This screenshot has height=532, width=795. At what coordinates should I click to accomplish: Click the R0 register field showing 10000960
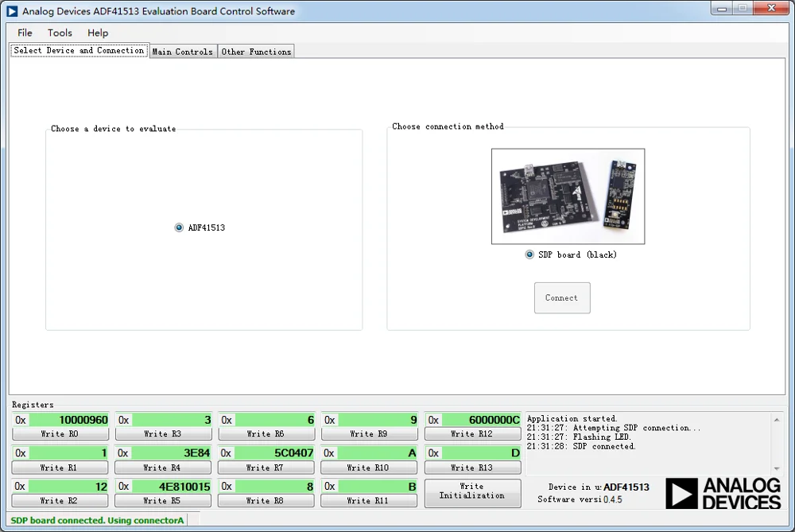[68, 420]
